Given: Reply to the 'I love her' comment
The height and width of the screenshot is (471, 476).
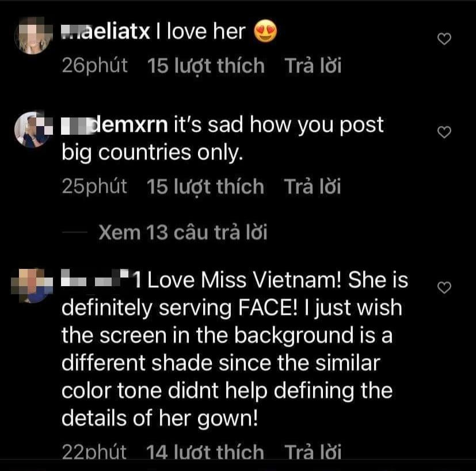Looking at the screenshot, I should pyautogui.click(x=313, y=66).
